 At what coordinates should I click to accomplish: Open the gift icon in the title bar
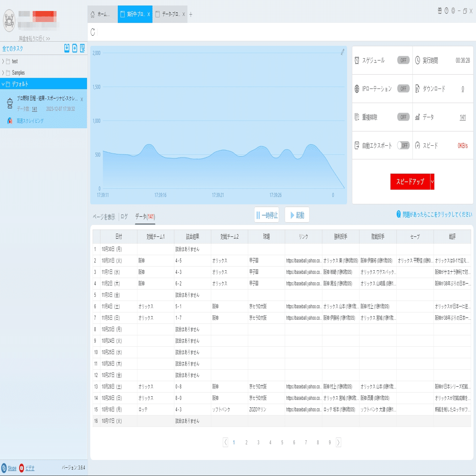(x=439, y=11)
